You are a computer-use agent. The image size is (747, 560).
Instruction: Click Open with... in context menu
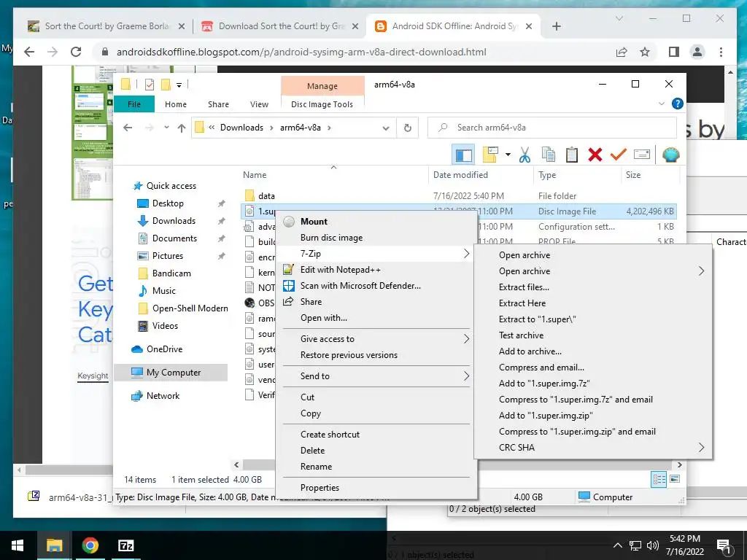pos(376,318)
